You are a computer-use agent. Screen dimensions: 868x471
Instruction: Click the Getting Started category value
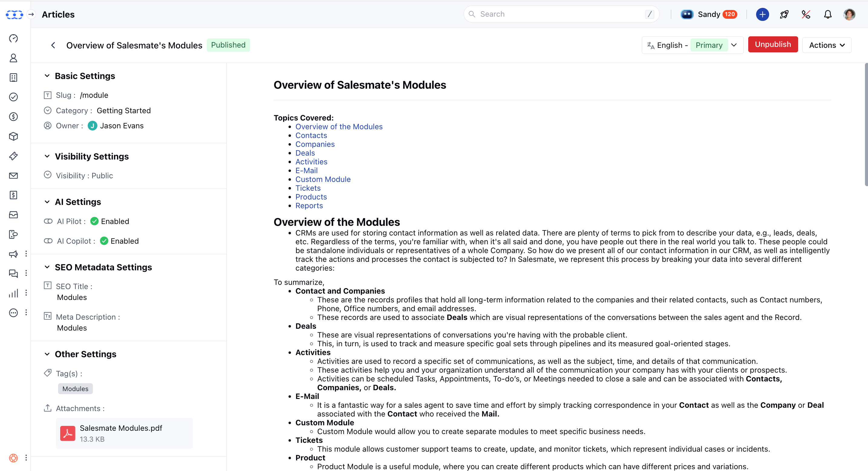(124, 110)
